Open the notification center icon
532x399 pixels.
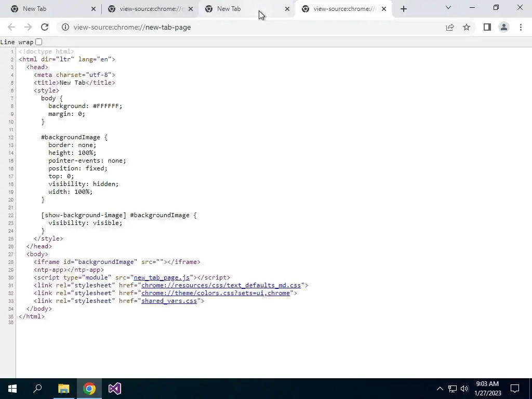pyautogui.click(x=515, y=389)
